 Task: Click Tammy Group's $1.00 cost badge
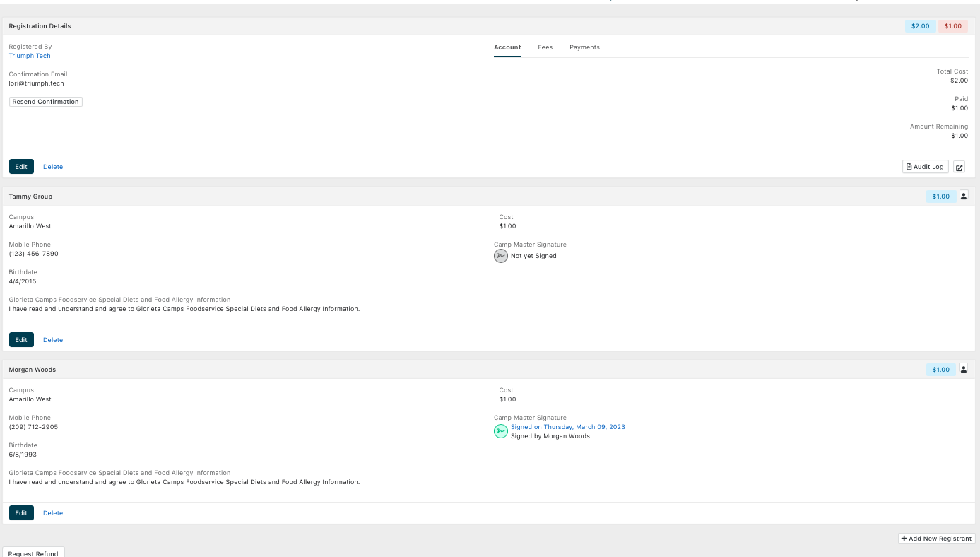[x=941, y=197]
